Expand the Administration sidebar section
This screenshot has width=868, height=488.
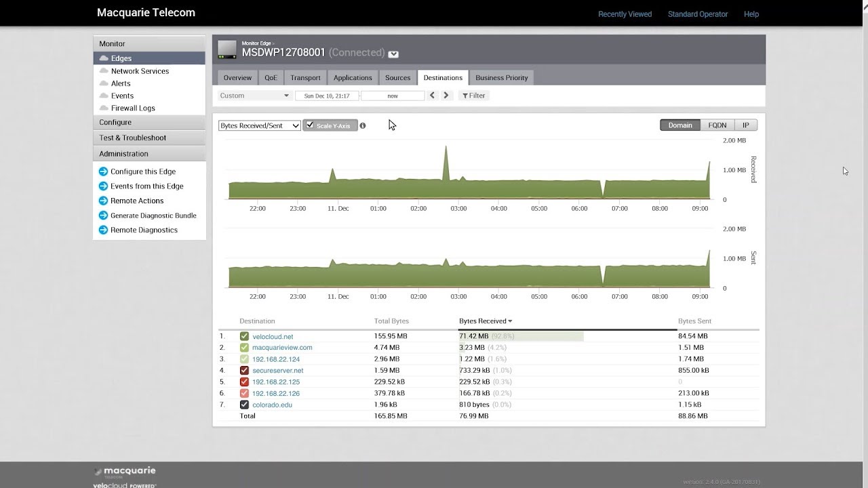[x=149, y=154]
